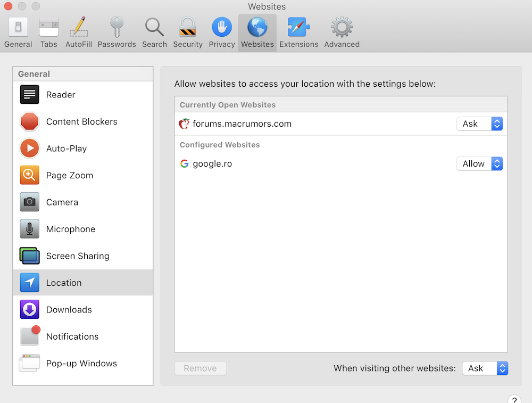Select the forums.macrumors.com website name
The width and height of the screenshot is (532, 403).
(242, 124)
